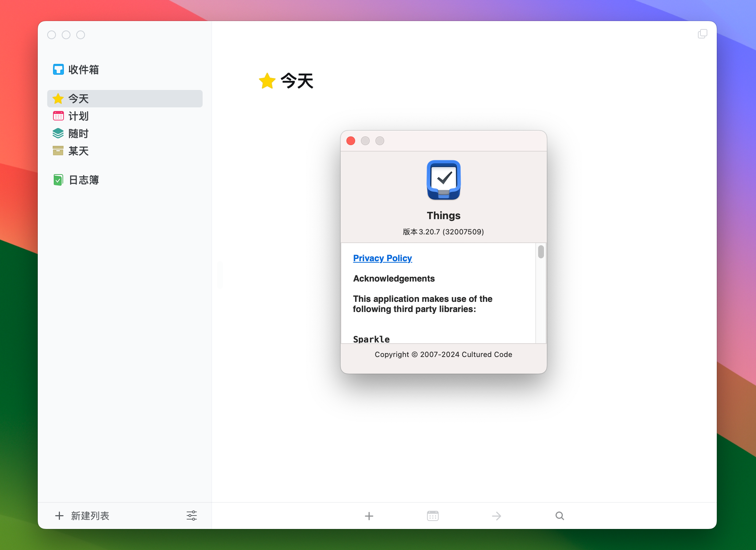This screenshot has width=756, height=550.
Task: Close the About Things dialog
Action: [x=351, y=141]
